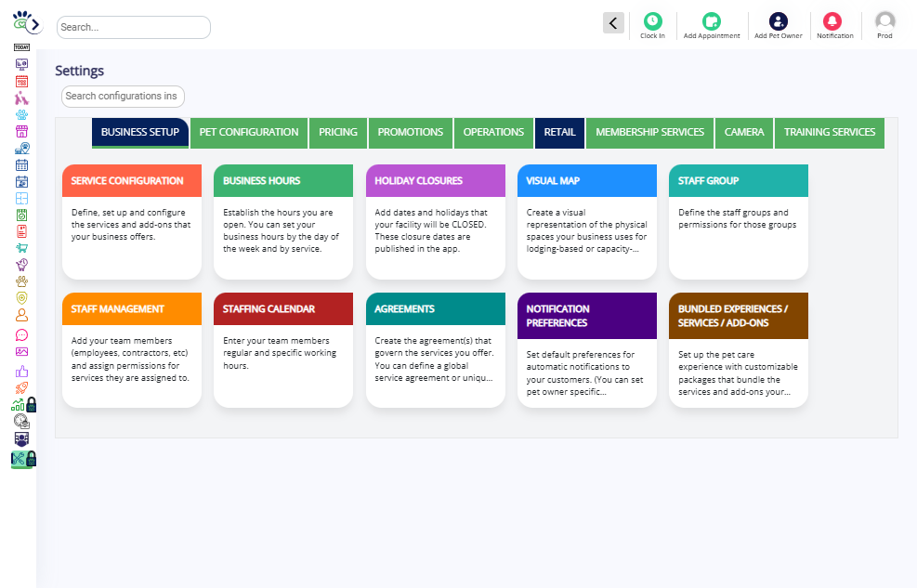
Task: Open the purple cart with clock icon
Action: click(x=21, y=265)
